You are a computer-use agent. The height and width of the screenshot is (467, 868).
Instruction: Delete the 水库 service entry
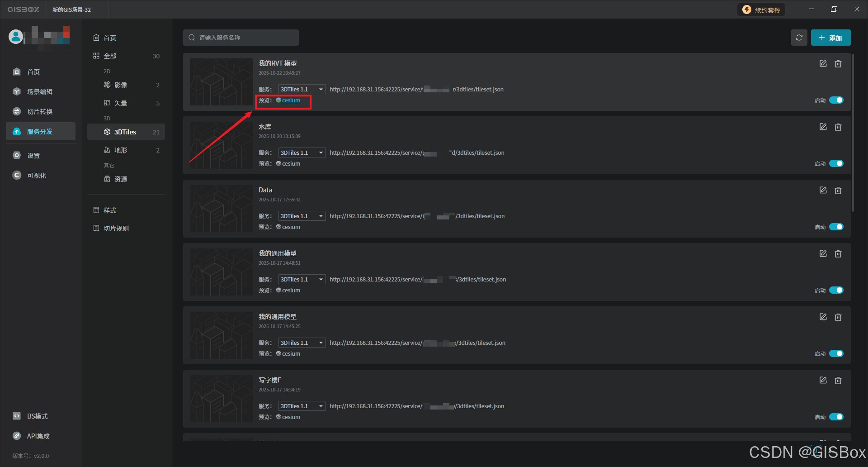(x=838, y=127)
